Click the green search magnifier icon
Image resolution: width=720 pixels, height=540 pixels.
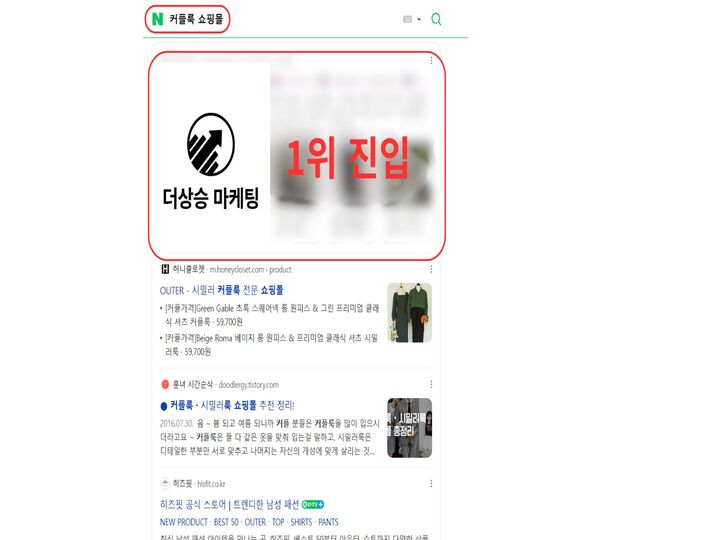coord(436,19)
